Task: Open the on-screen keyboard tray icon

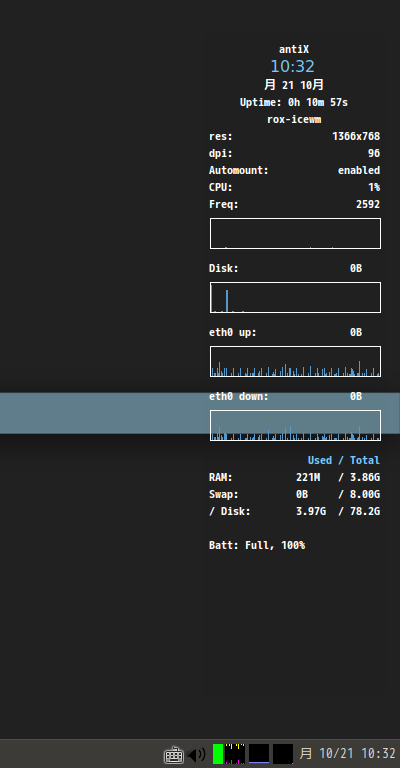Action: (173, 754)
